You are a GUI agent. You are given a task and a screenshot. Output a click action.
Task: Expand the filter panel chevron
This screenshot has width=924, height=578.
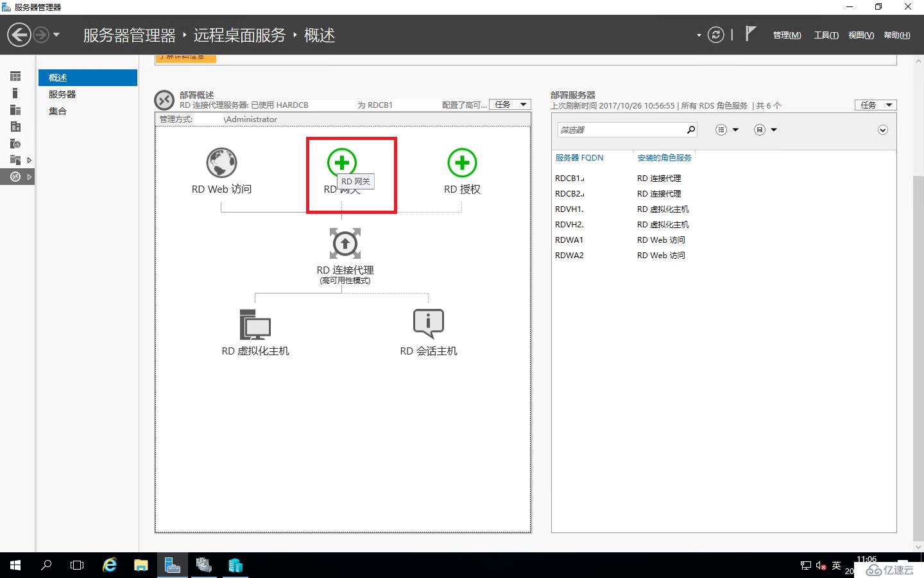click(x=883, y=130)
